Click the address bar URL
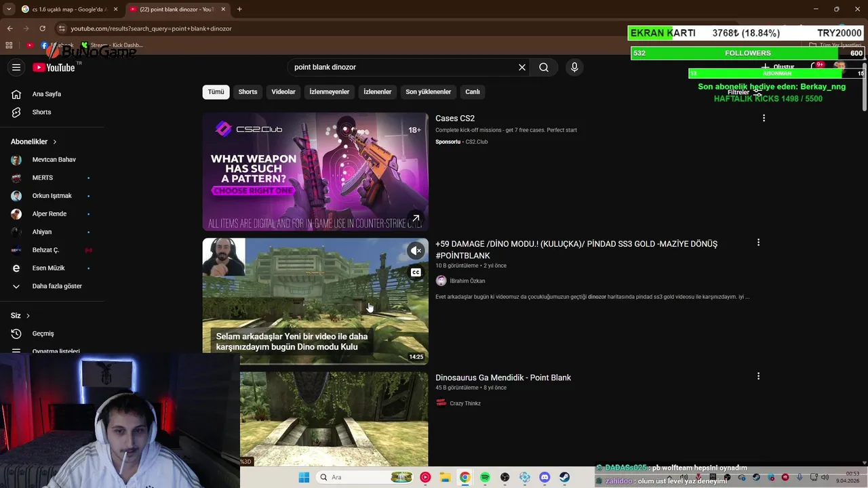 click(x=151, y=28)
